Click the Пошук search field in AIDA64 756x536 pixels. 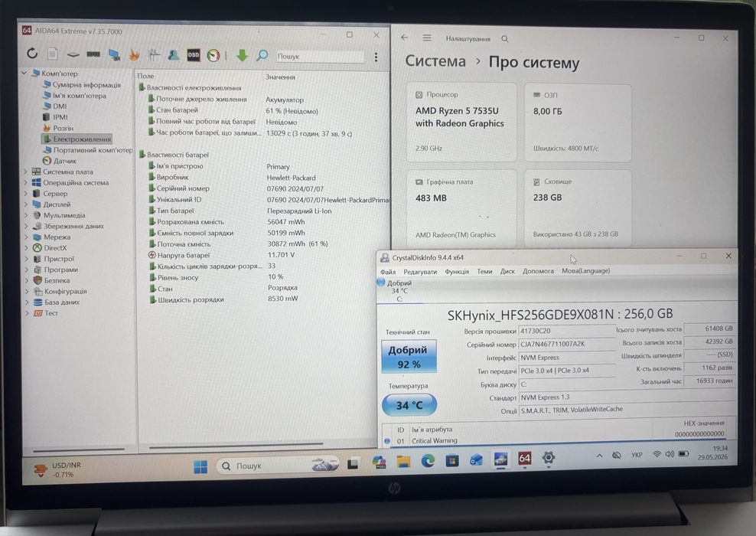tap(320, 57)
